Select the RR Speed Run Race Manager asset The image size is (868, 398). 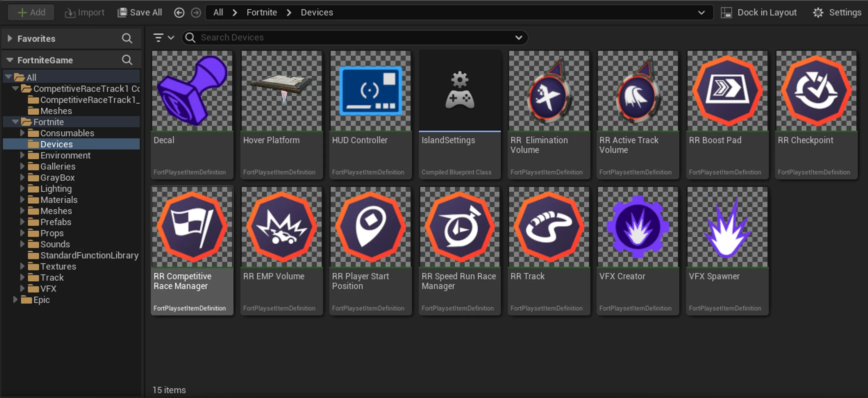click(460, 251)
